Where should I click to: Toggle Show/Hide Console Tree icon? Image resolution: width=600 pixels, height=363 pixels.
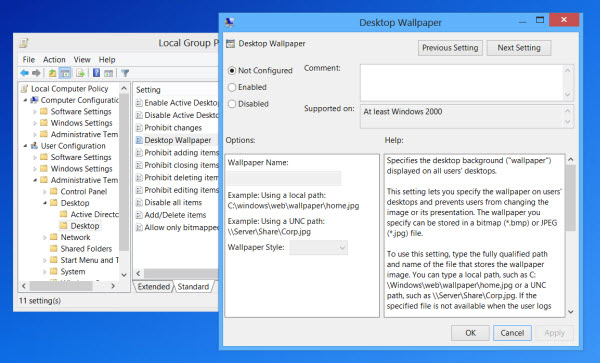65,73
